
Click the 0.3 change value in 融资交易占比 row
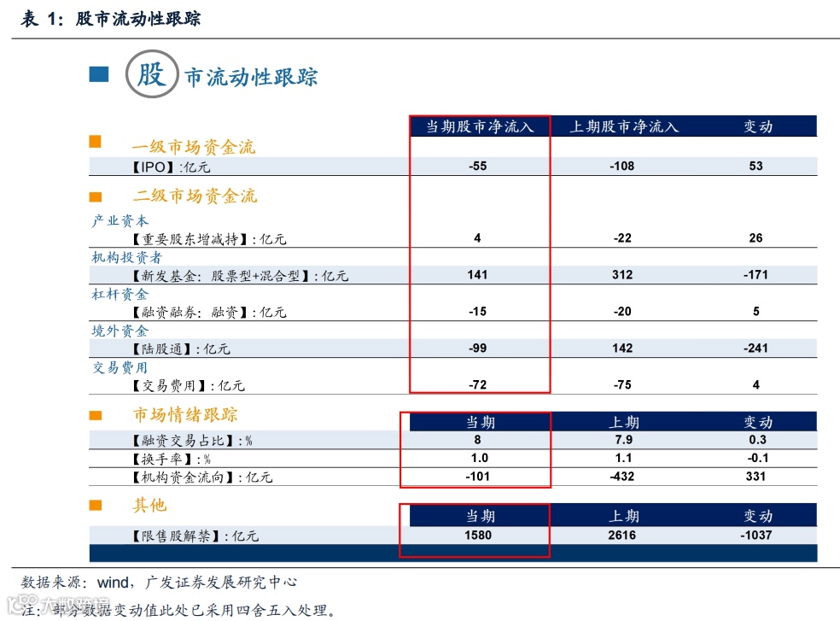(757, 440)
